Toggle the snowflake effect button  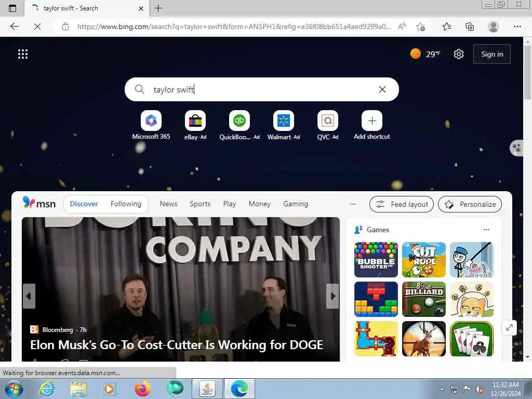(517, 148)
